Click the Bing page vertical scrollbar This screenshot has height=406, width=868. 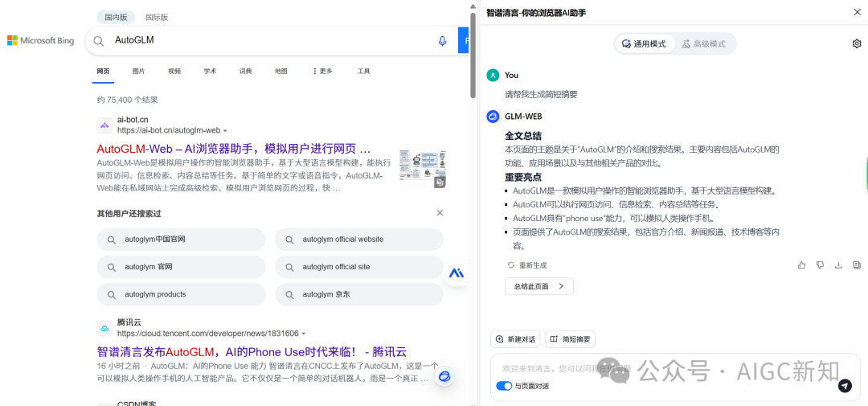point(473,55)
